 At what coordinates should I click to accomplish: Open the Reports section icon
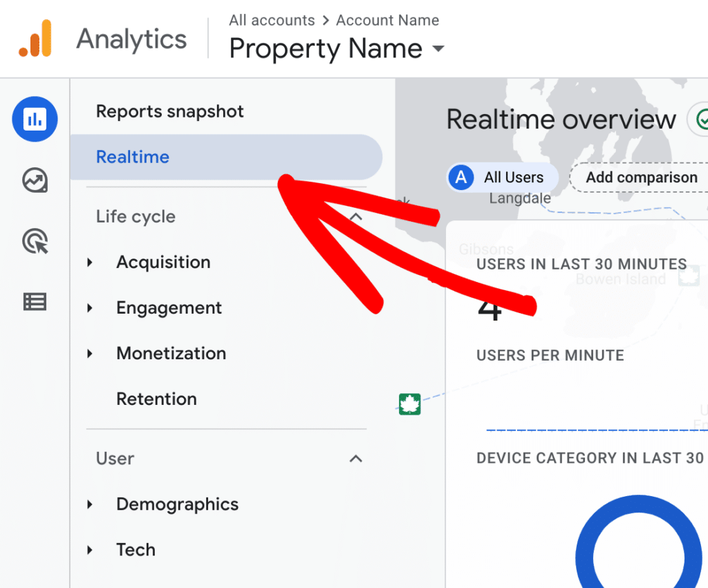coord(35,119)
